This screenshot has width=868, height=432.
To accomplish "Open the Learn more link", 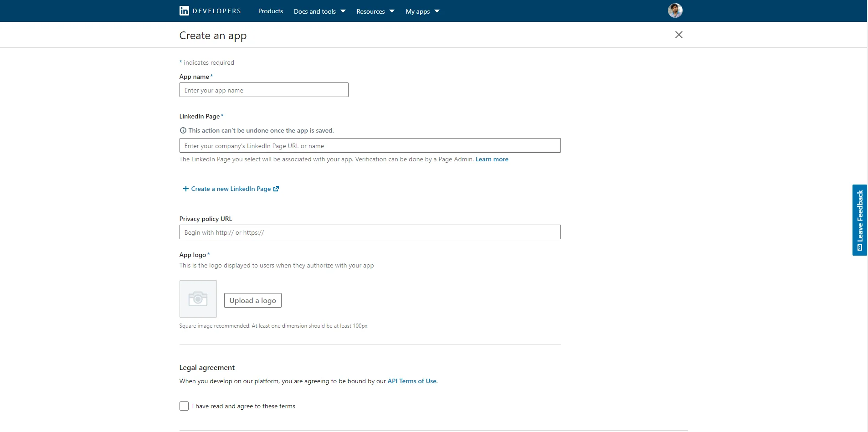I will point(492,159).
